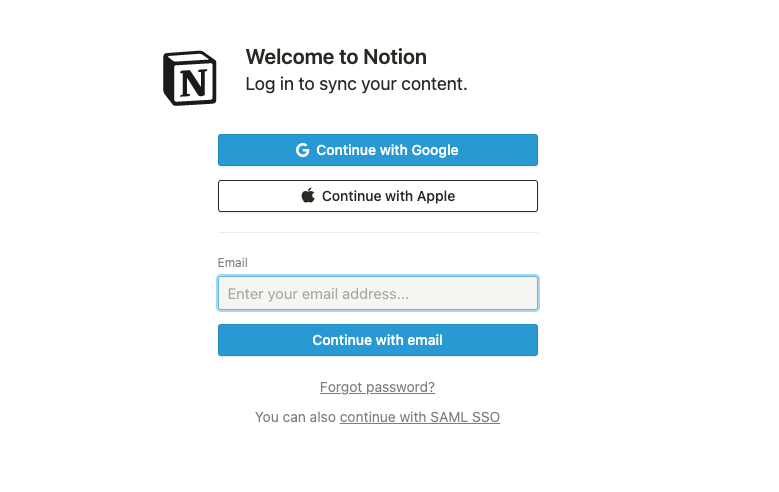Click the Apple logo icon

pos(308,195)
